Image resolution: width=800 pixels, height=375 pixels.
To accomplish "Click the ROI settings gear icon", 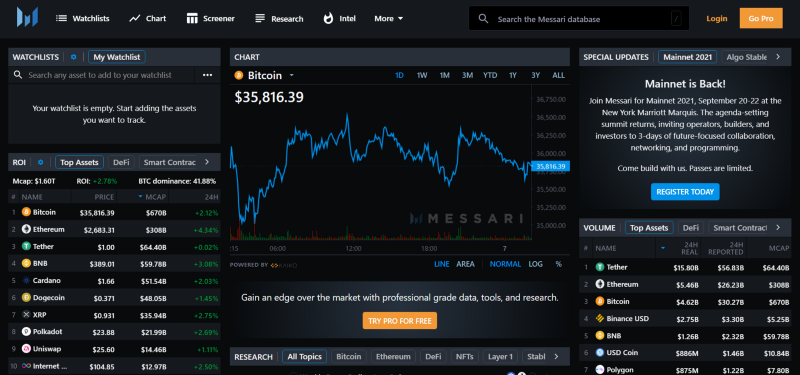I will pyautogui.click(x=40, y=162).
